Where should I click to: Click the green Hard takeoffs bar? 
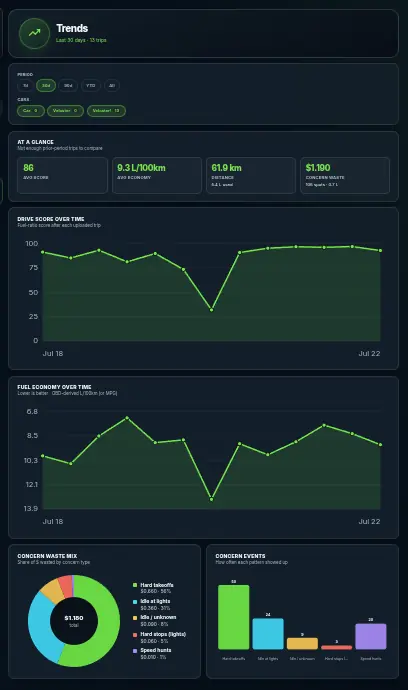coord(234,617)
